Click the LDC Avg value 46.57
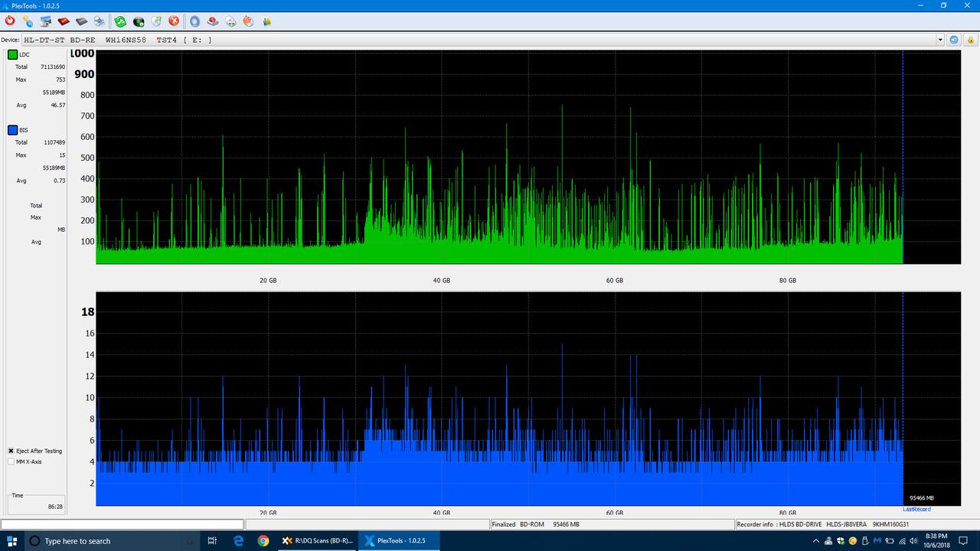This screenshot has height=551, width=980. pos(58,105)
